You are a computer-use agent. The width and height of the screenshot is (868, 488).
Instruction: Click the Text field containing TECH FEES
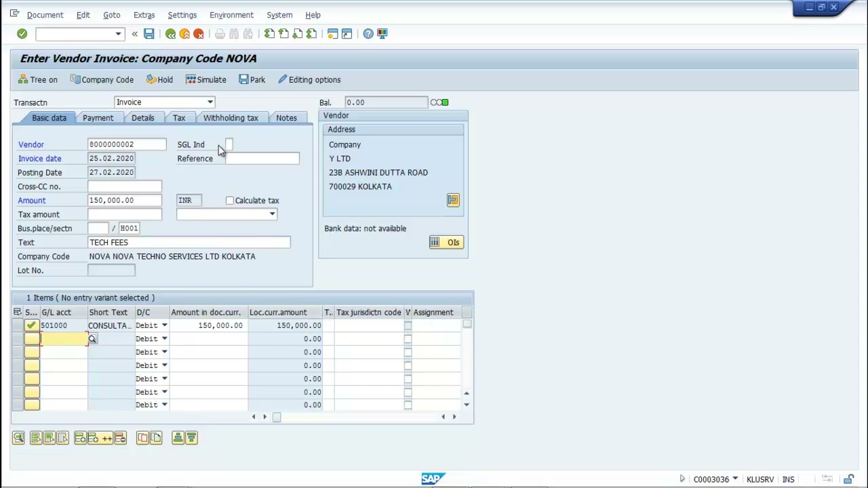[189, 243]
